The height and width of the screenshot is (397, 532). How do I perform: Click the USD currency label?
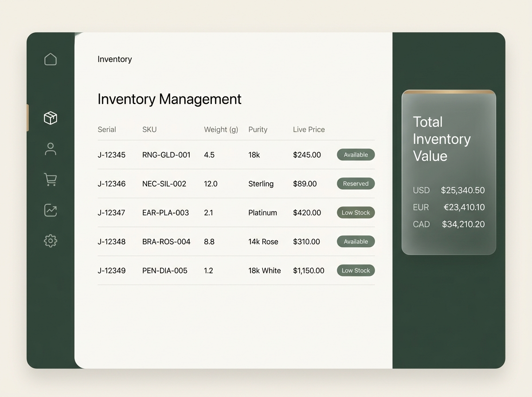pyautogui.click(x=421, y=191)
